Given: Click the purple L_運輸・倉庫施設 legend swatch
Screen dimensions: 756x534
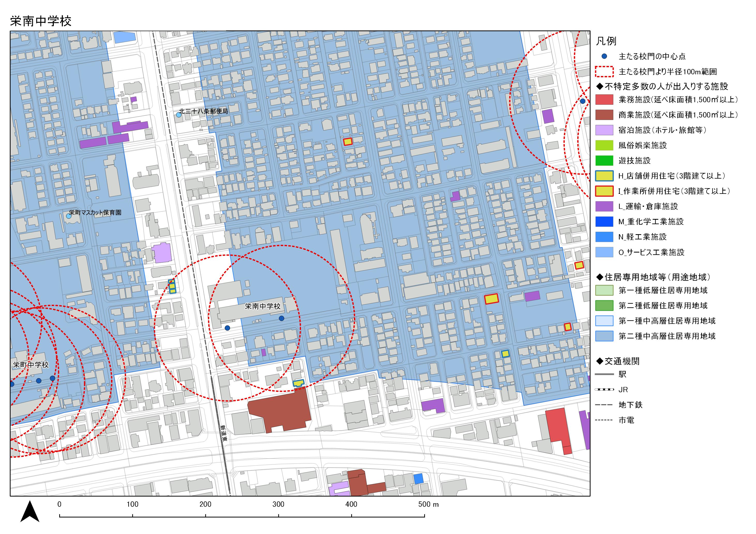Looking at the screenshot, I should point(604,206).
